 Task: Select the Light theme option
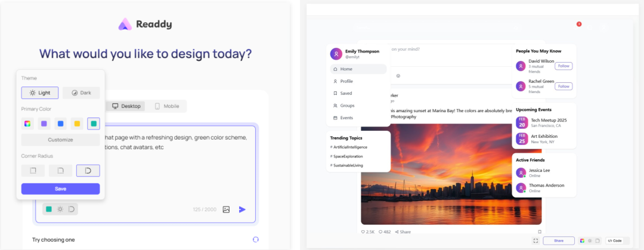coord(40,93)
